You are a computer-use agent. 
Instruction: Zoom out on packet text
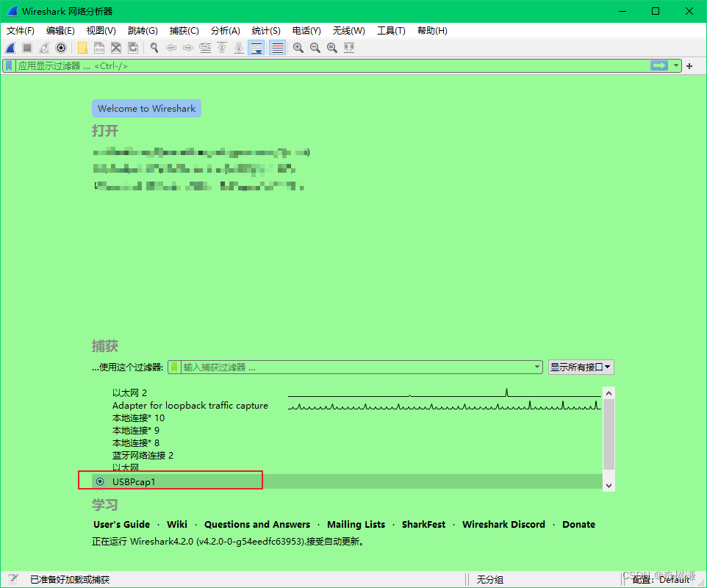click(315, 48)
